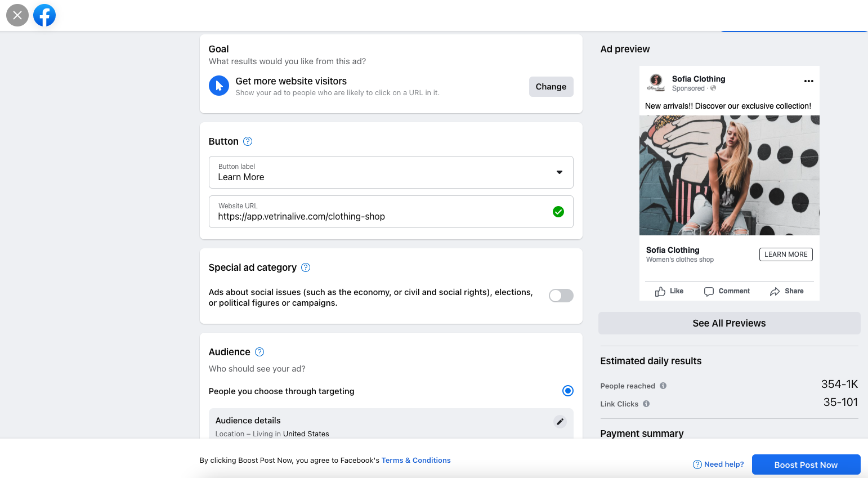
Task: Select People you choose through targeting radio
Action: (568, 391)
